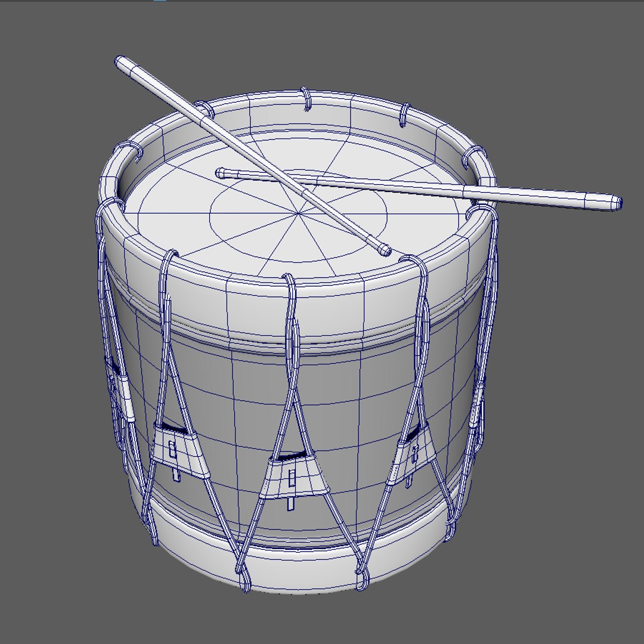Image resolution: width=644 pixels, height=644 pixels.
Task: Click the center vertex of the drum head
Action: (299, 213)
